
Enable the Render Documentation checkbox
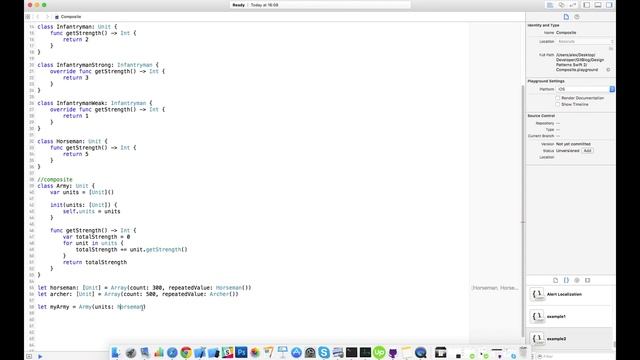tap(558, 98)
